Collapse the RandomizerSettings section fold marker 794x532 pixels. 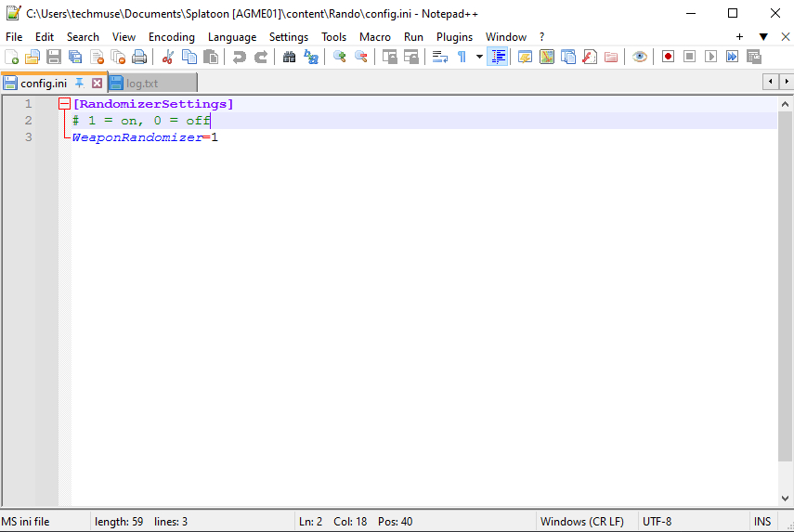64,104
